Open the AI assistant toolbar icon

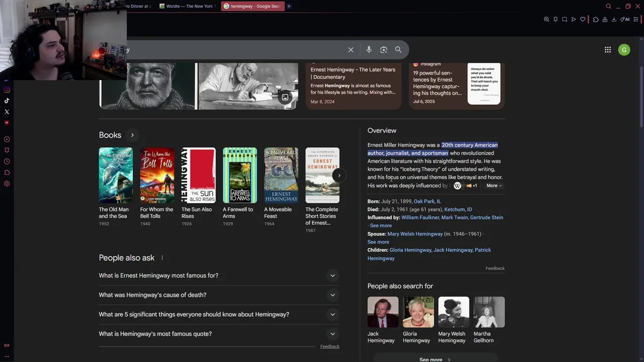pyautogui.click(x=625, y=20)
